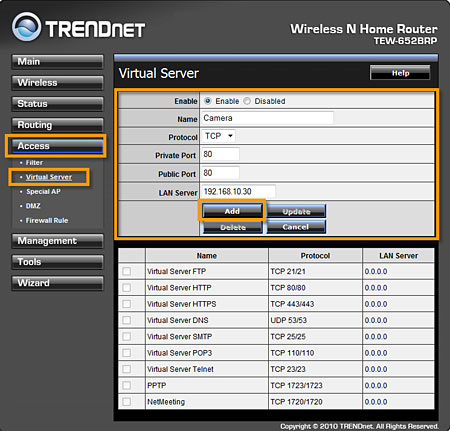The image size is (450, 431).
Task: Select the Enable radio button
Action: pos(208,101)
